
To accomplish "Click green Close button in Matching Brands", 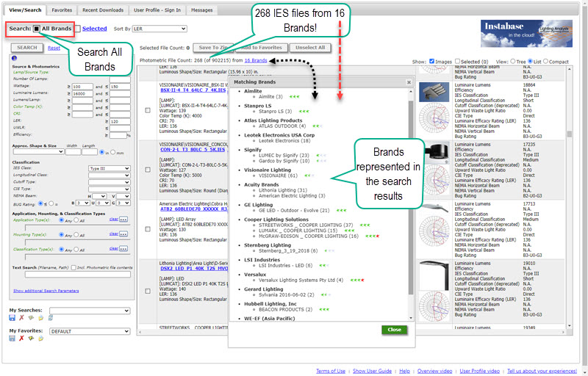I will 395,330.
